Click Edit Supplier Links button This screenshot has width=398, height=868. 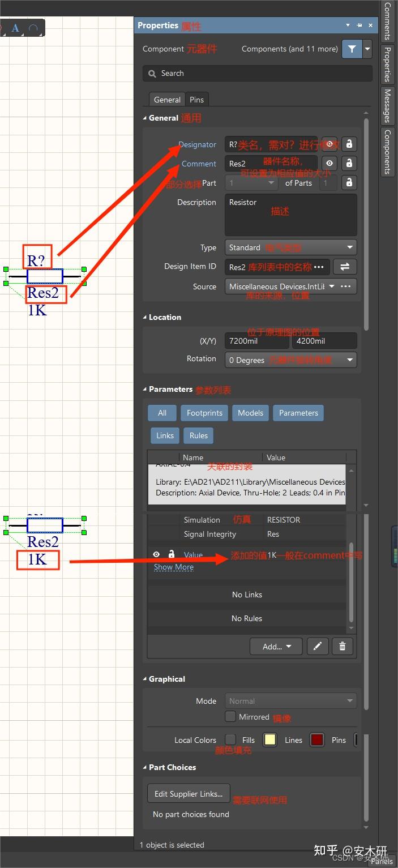[x=189, y=794]
